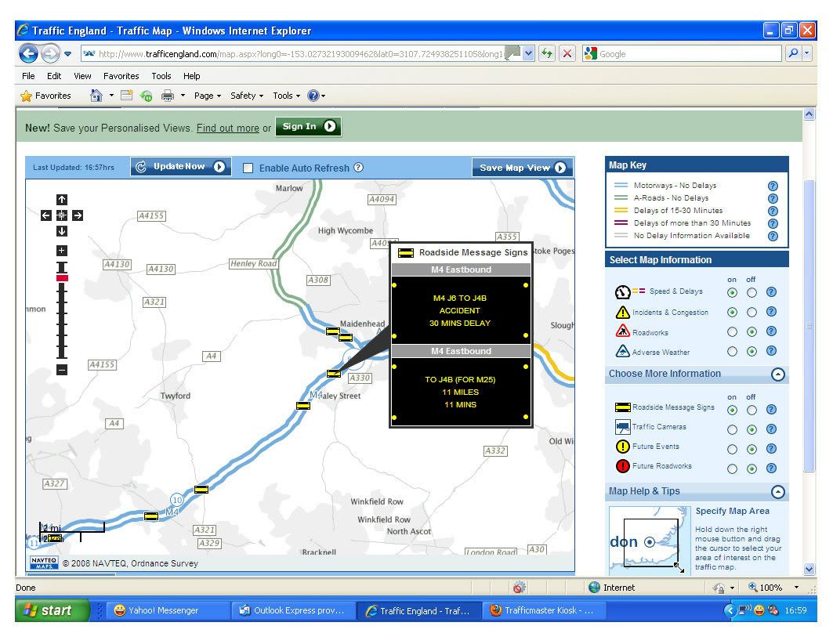Turn Roadworks on

pos(732,332)
